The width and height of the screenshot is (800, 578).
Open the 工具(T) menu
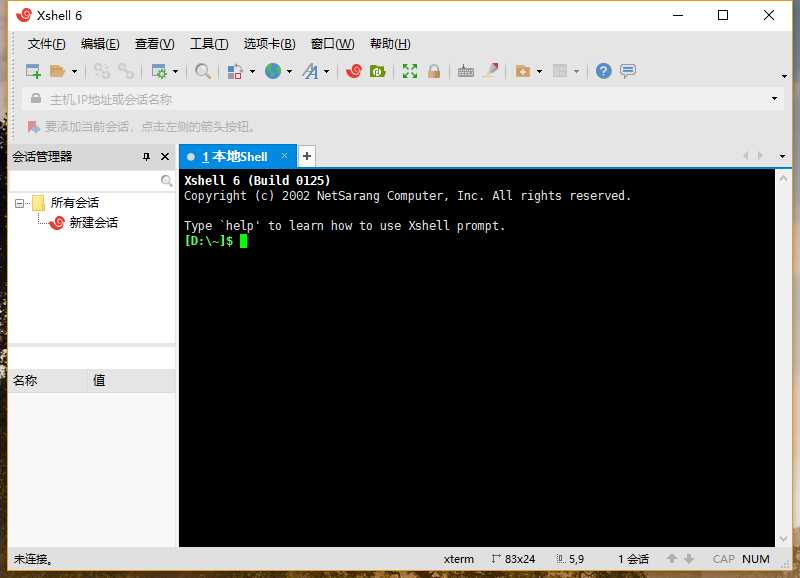pyautogui.click(x=209, y=44)
